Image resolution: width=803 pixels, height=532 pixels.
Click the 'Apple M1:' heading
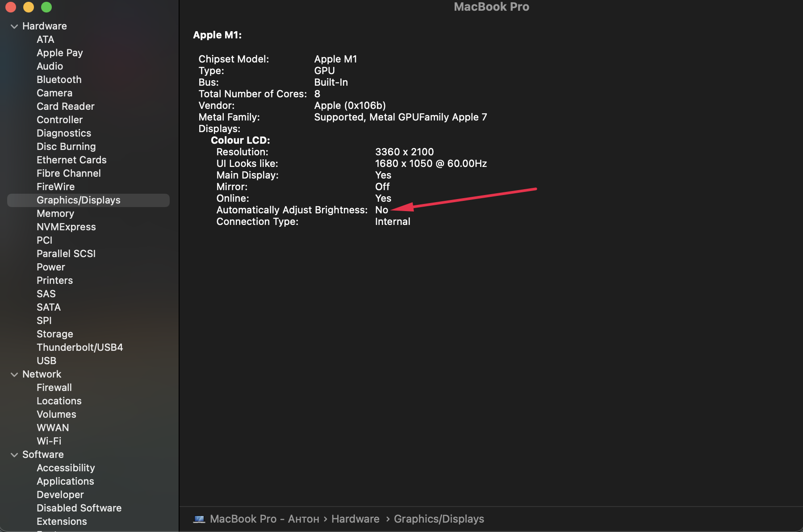[217, 35]
